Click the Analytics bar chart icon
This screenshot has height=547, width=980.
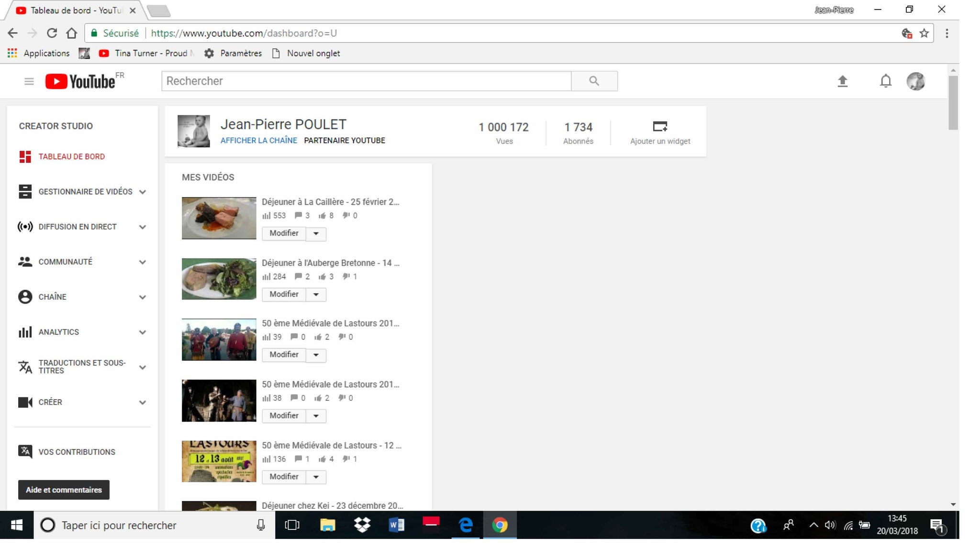(25, 332)
